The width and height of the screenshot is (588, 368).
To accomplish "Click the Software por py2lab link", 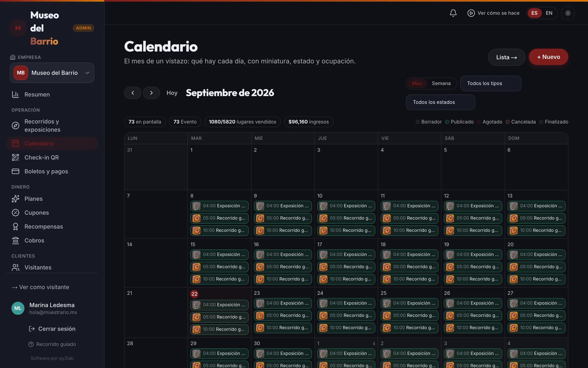I will 52,358.
